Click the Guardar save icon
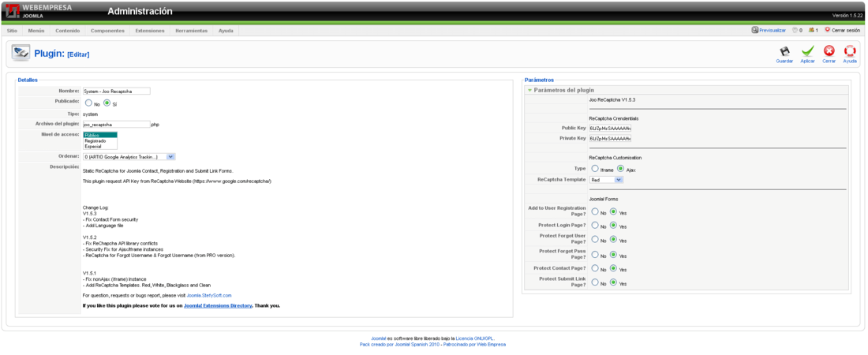868x355 pixels. [784, 51]
